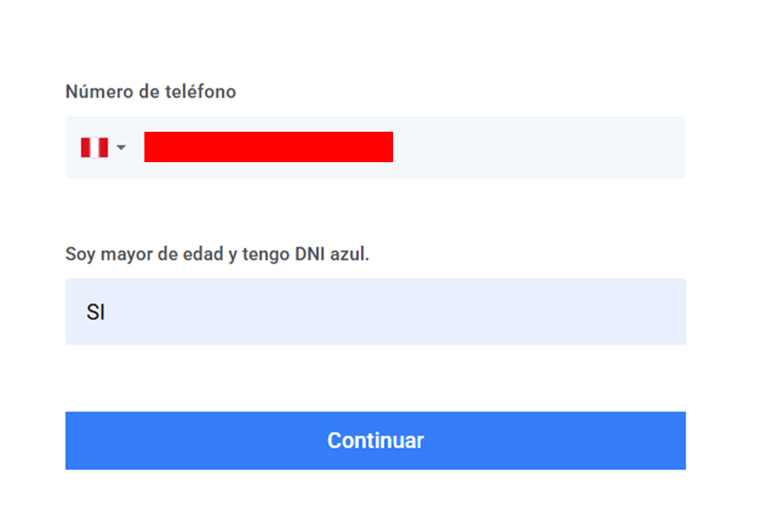
Task: Click the empty area of the SI field
Action: point(392,312)
